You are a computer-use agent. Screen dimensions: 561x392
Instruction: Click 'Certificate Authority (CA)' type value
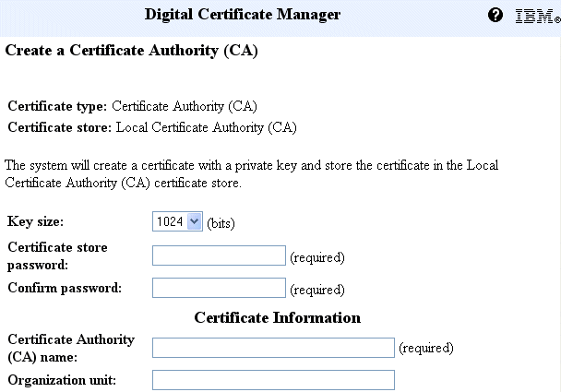coord(185,107)
